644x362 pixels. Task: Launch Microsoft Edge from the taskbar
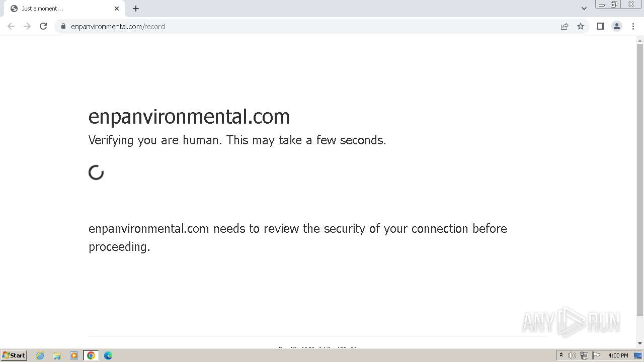(x=108, y=355)
